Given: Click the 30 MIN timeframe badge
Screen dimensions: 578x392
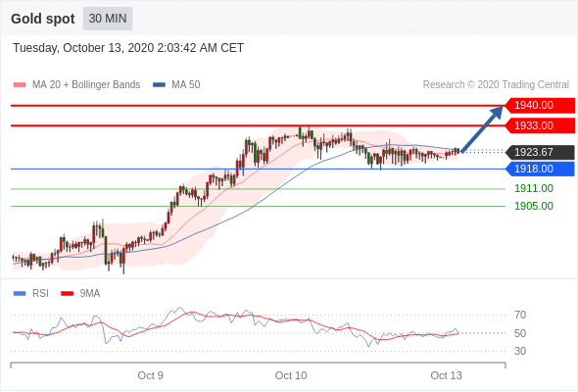Looking at the screenshot, I should (108, 19).
